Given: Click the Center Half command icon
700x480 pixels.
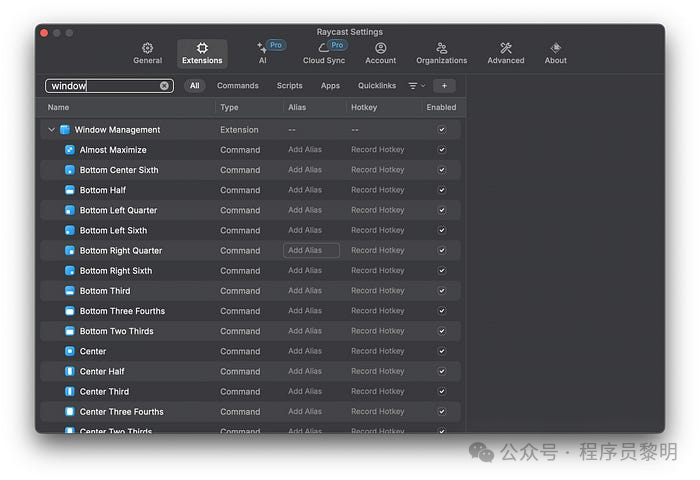Looking at the screenshot, I should (x=70, y=371).
